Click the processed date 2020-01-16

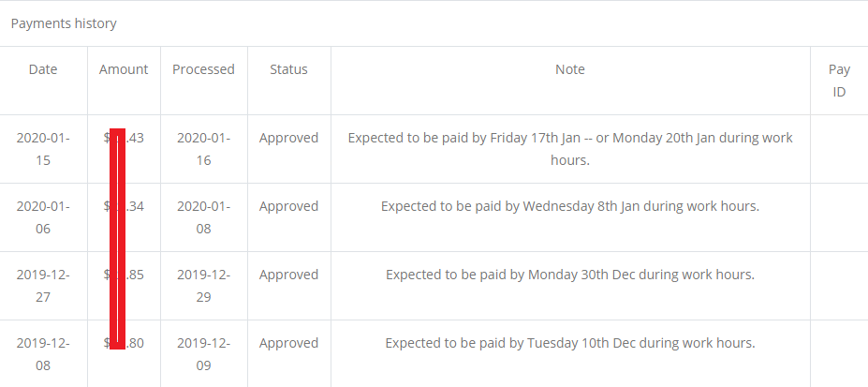203,149
